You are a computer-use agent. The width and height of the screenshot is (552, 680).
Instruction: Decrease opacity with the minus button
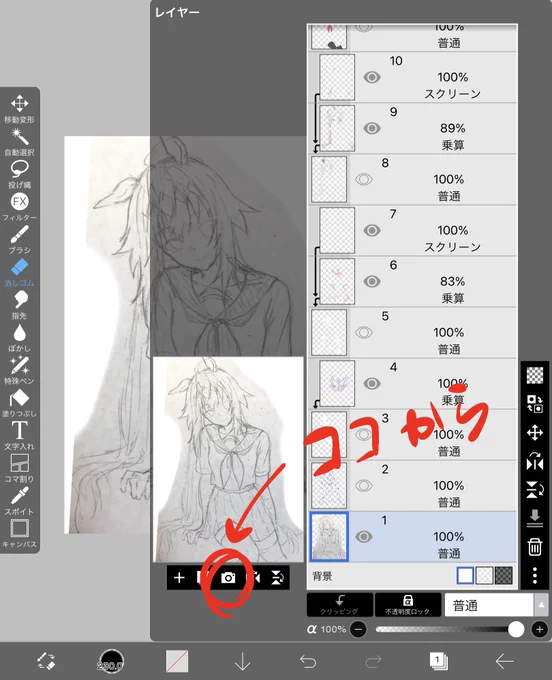358,629
